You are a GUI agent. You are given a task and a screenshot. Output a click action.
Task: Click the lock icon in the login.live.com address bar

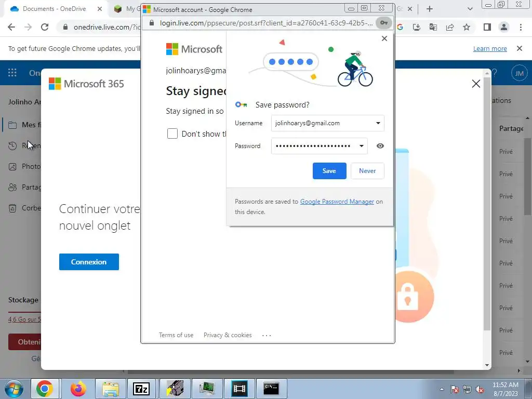click(152, 23)
